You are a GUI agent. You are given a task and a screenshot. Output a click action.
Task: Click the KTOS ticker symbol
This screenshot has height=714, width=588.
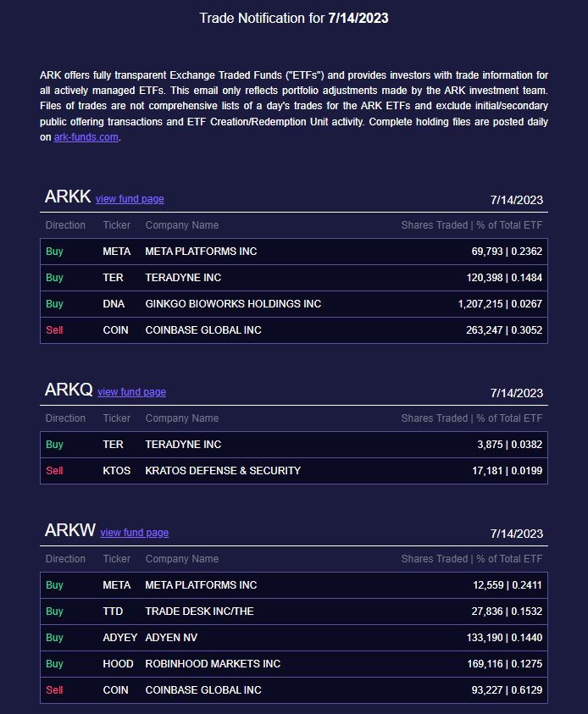117,471
